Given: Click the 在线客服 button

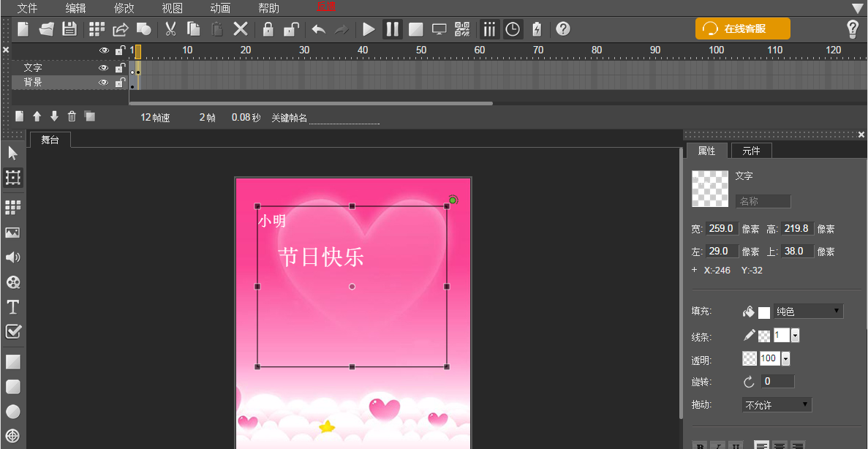Looking at the screenshot, I should click(742, 29).
